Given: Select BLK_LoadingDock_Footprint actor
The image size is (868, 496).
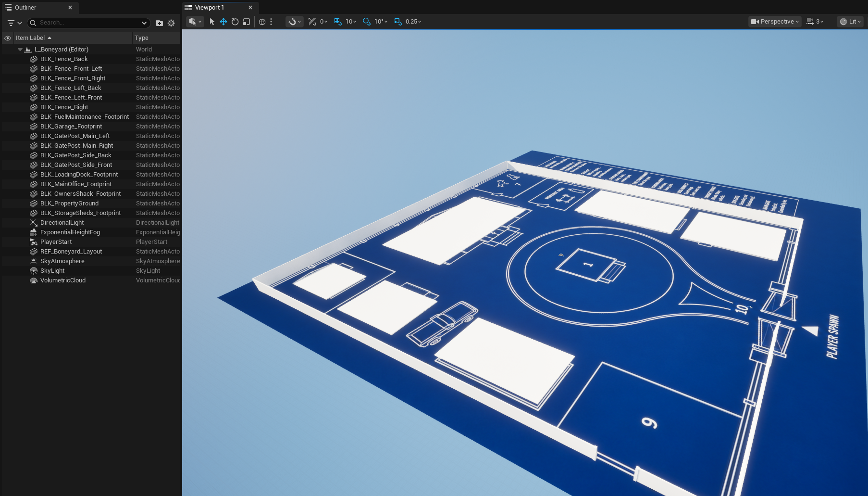Looking at the screenshot, I should pos(79,175).
